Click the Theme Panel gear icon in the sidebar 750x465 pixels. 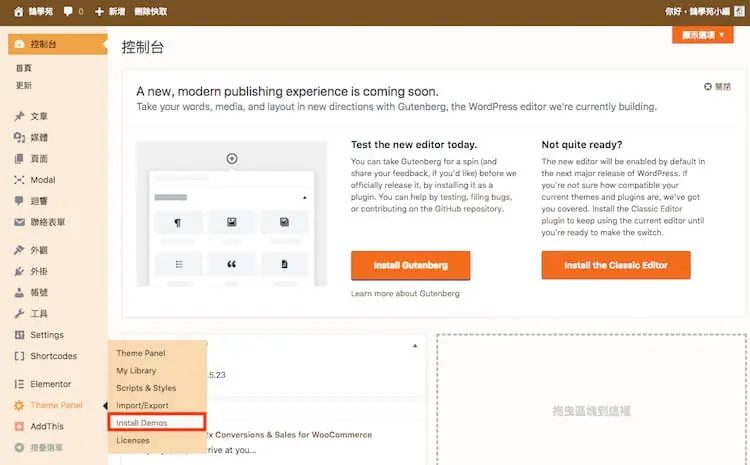click(x=19, y=405)
